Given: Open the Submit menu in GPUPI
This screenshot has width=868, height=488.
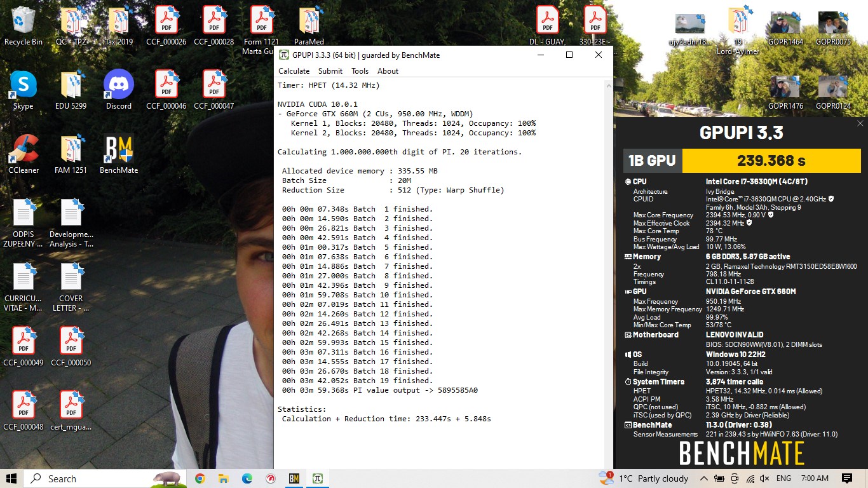Looking at the screenshot, I should 330,71.
